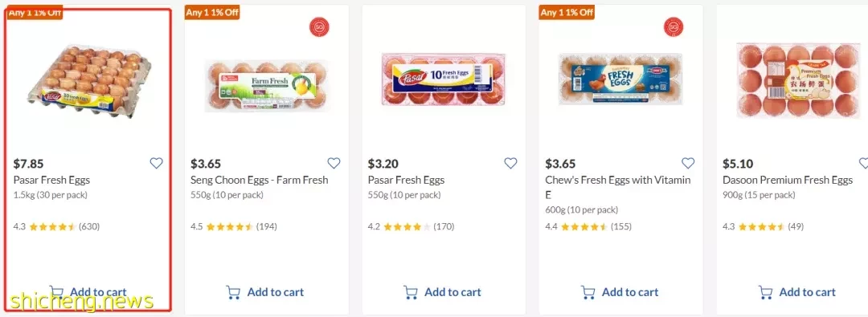Open Seng Choon Farm Fresh egg image

coord(266,84)
